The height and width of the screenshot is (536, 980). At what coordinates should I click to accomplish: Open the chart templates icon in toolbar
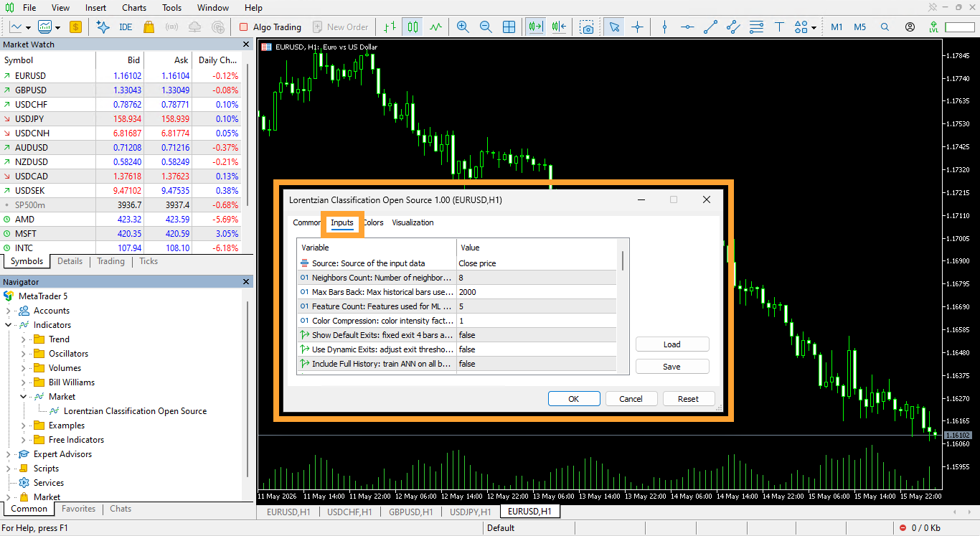(x=44, y=27)
